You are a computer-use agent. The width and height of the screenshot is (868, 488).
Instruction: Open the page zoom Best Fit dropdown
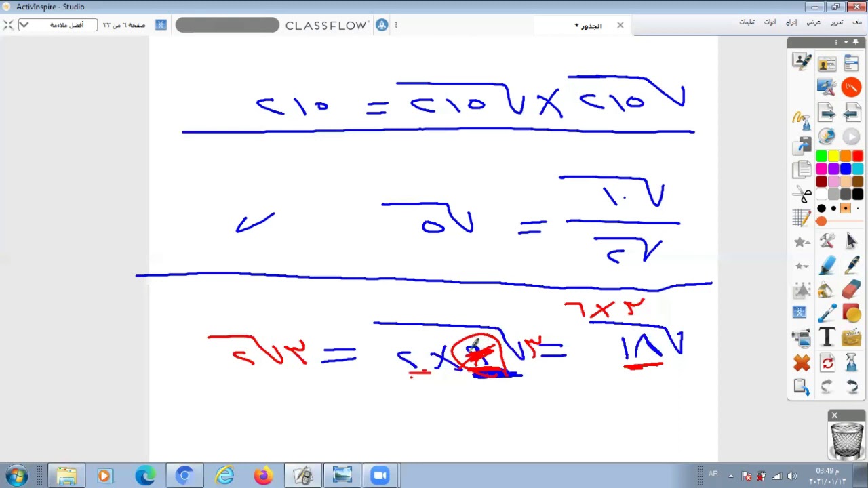coord(58,25)
